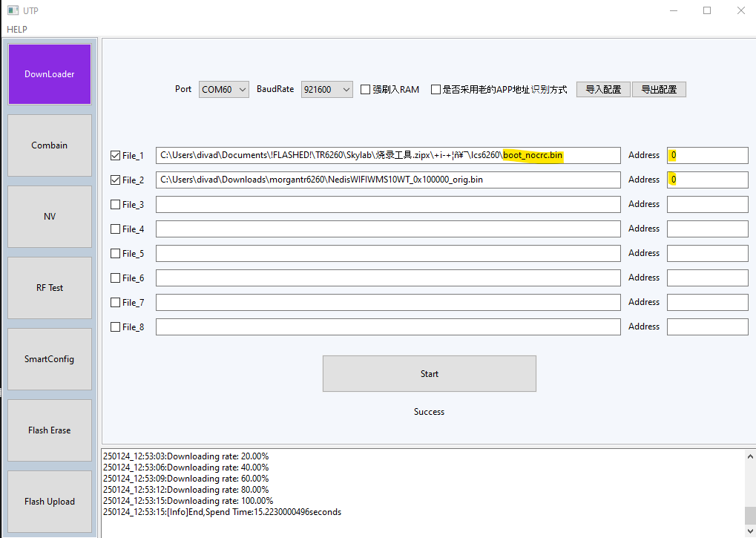Screen dimensions: 756x538
Task: Click the Start button
Action: coord(429,373)
